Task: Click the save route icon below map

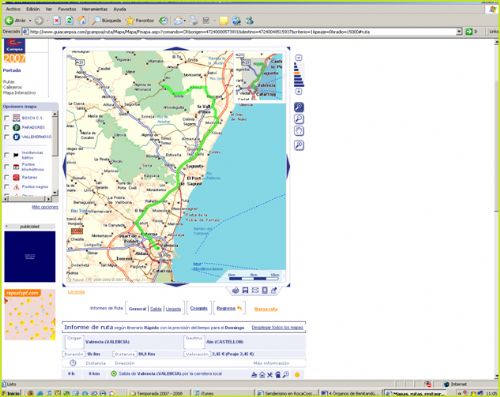Action: pyautogui.click(x=245, y=290)
